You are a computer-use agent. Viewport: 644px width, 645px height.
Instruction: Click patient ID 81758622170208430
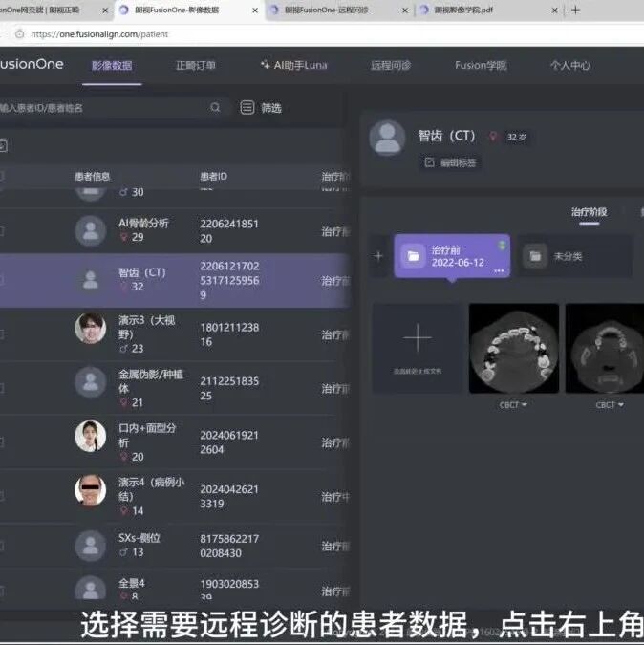click(x=229, y=546)
